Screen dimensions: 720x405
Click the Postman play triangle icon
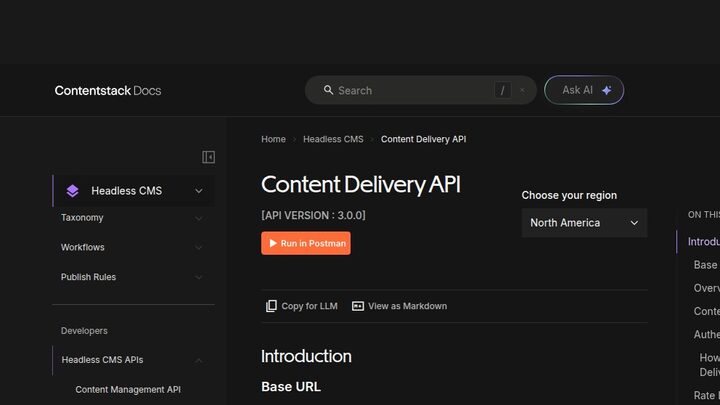273,243
